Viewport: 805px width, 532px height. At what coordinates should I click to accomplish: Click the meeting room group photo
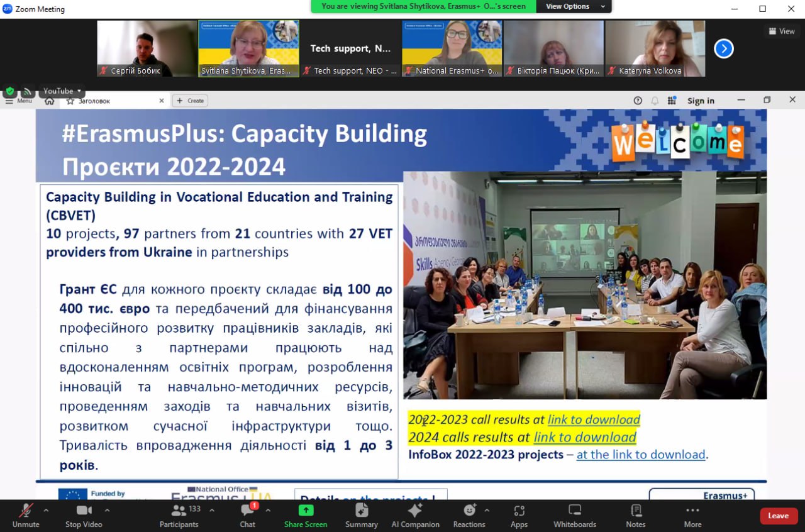click(585, 285)
